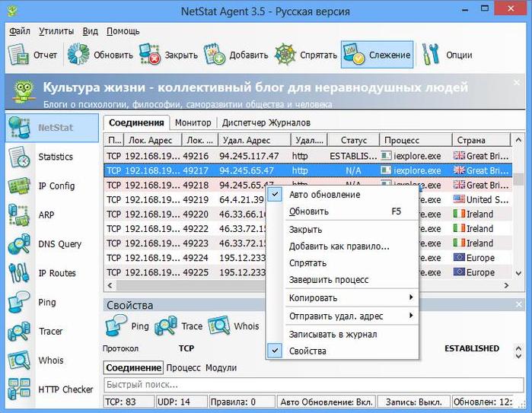Open the Файл menu
This screenshot has width=532, height=413.
tap(19, 31)
